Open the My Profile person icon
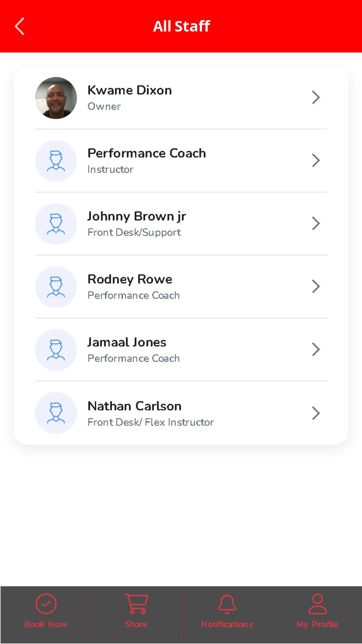This screenshot has height=644, width=362. 317,604
